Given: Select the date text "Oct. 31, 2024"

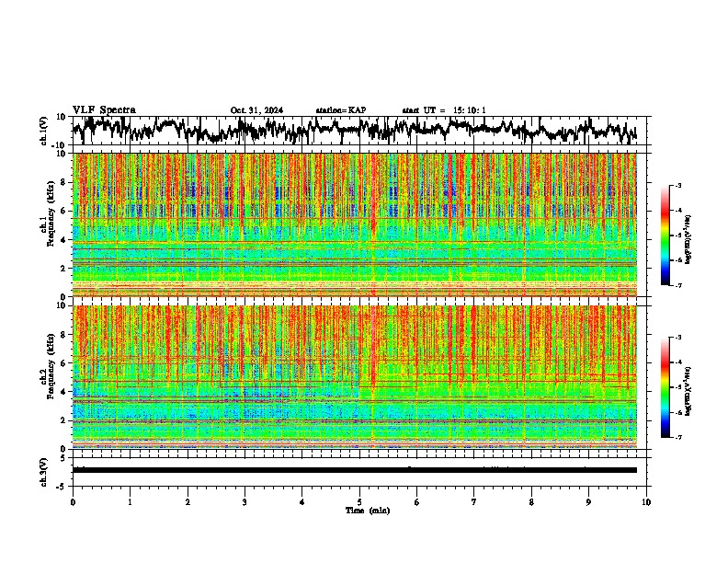Looking at the screenshot, I should coord(256,110).
